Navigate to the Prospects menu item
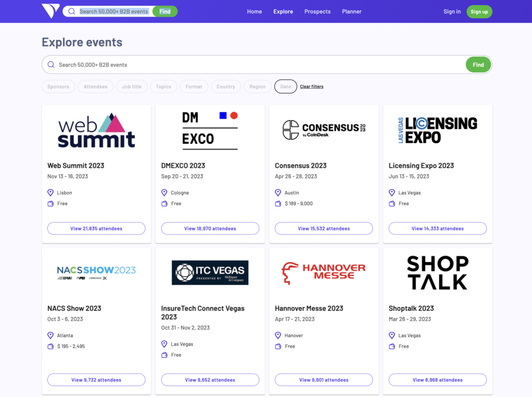The height and width of the screenshot is (397, 532). click(x=317, y=11)
